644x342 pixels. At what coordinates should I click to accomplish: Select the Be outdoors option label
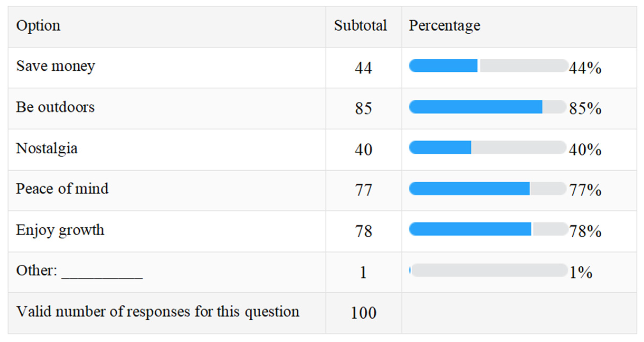tap(55, 107)
